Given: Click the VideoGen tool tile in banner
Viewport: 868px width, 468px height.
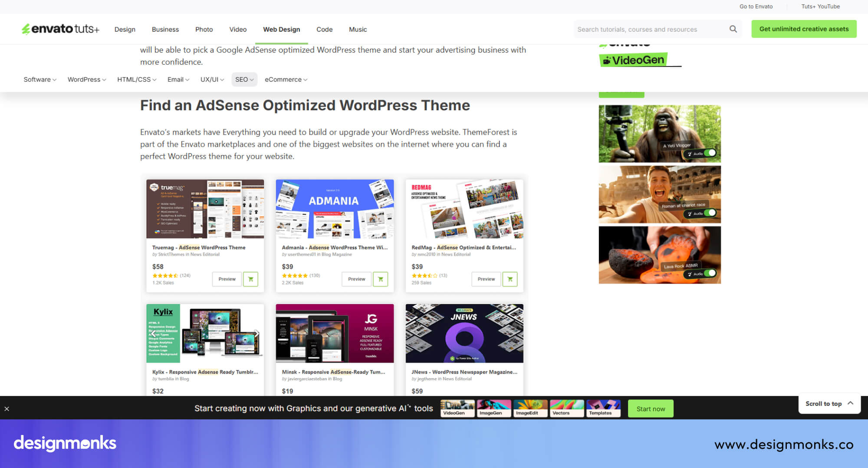Looking at the screenshot, I should [457, 409].
